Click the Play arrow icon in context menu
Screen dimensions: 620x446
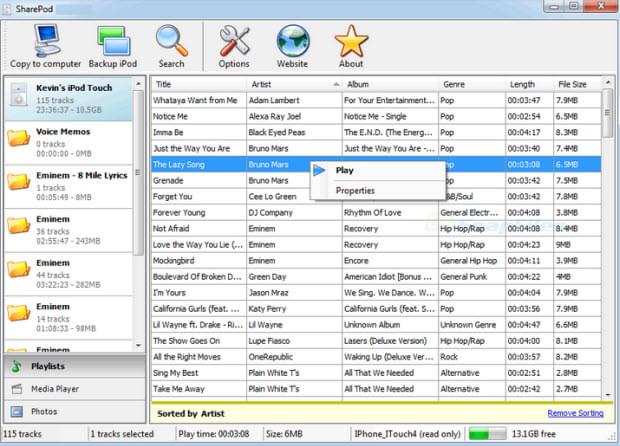tap(319, 170)
